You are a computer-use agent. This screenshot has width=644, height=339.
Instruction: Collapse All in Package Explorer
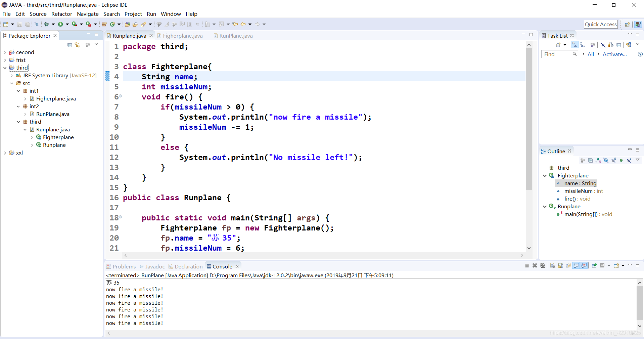(x=70, y=45)
